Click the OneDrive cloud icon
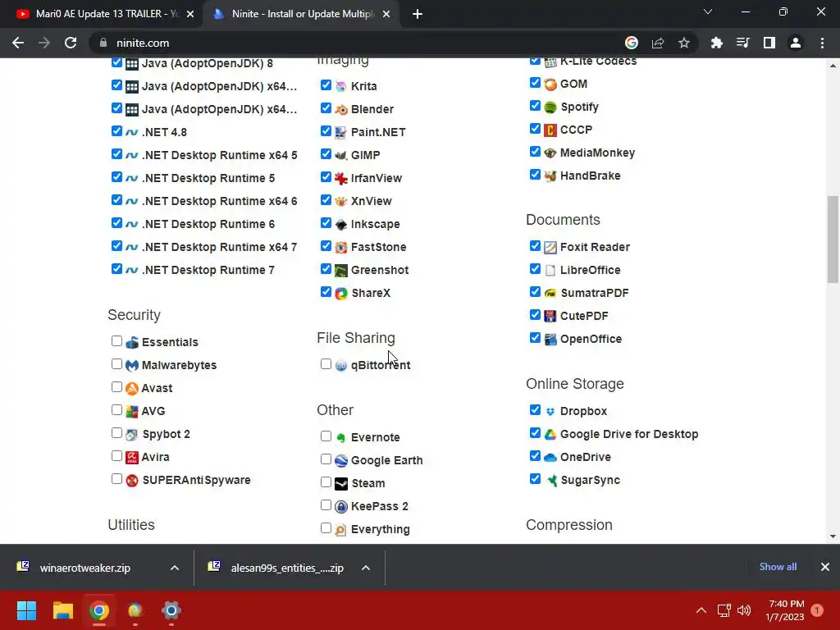Screen dimensions: 840x630 pyautogui.click(x=550, y=457)
